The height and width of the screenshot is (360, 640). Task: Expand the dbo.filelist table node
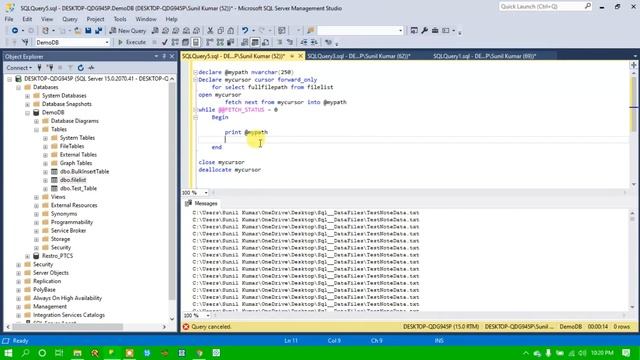click(x=45, y=180)
